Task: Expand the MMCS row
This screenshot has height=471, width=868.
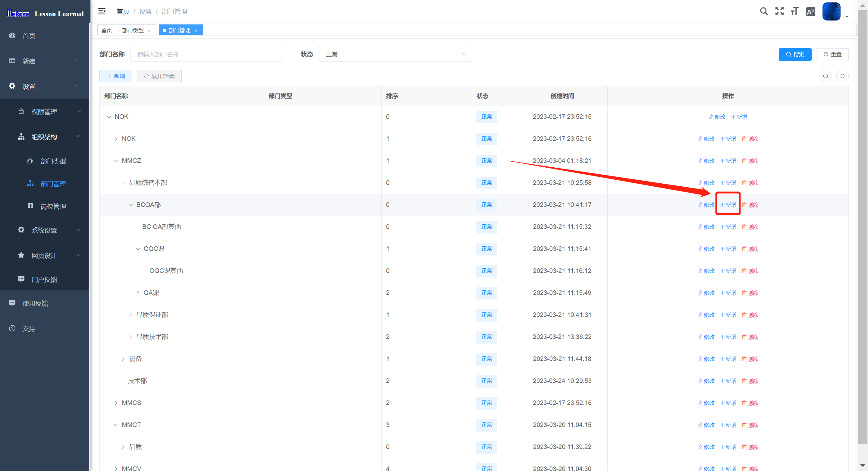Action: 116,403
